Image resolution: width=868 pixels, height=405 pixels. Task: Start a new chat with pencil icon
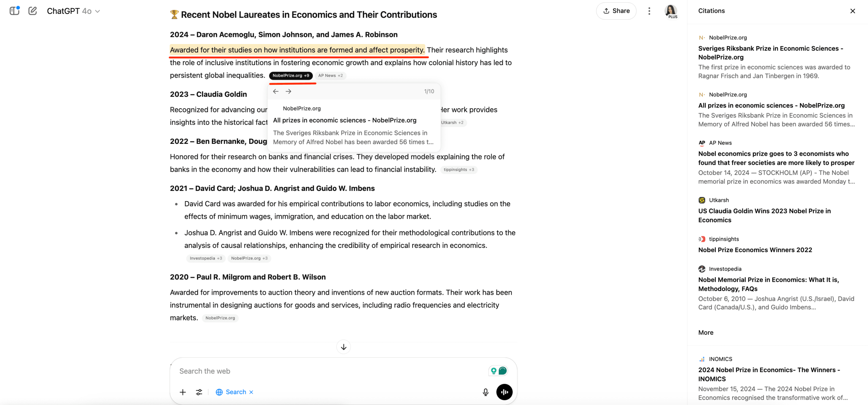pos(33,11)
